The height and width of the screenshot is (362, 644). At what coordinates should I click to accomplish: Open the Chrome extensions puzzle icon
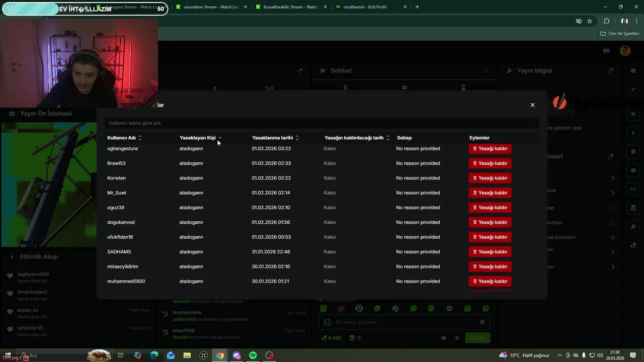pos(606,21)
